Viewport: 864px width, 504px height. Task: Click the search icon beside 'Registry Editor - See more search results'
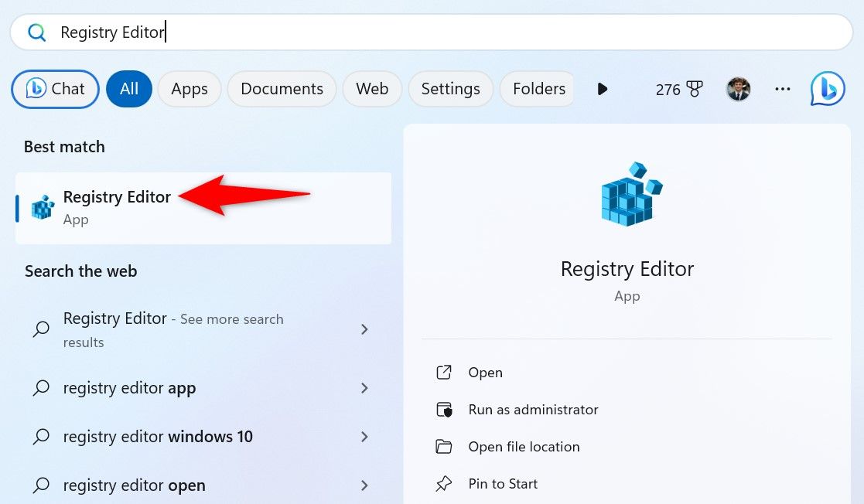point(41,329)
